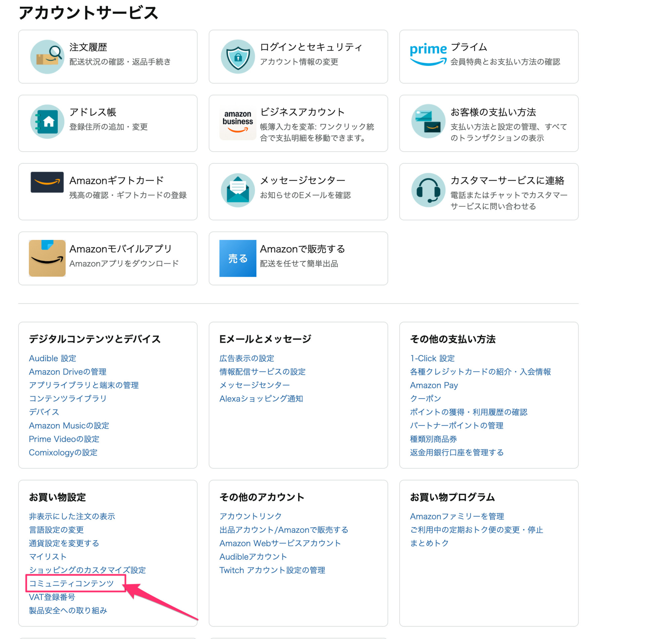Viewport: 672px width, 639px height.
Task: Open 製品安全への取り組み link
Action: (x=68, y=610)
